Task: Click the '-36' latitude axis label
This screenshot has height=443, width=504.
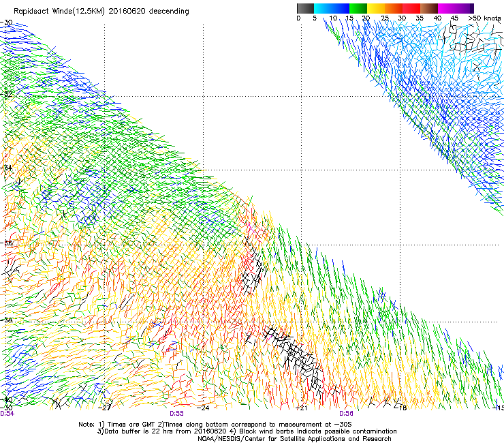Action: [x=6, y=243]
